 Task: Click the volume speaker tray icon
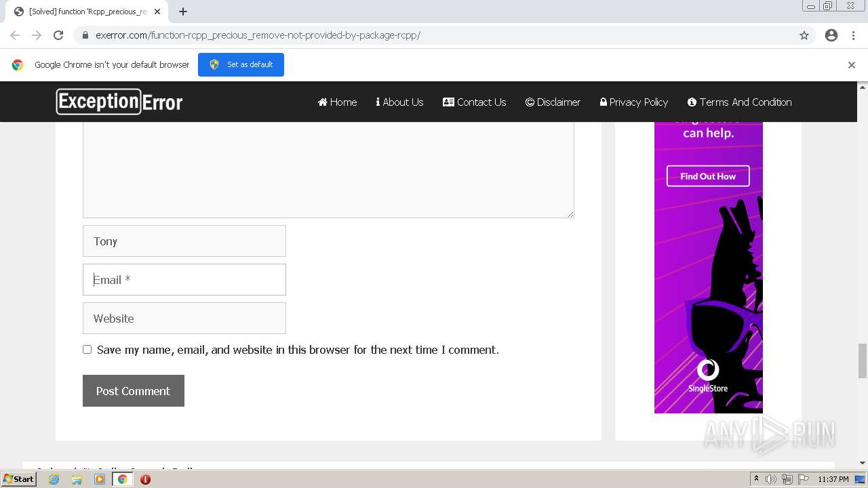tap(771, 479)
